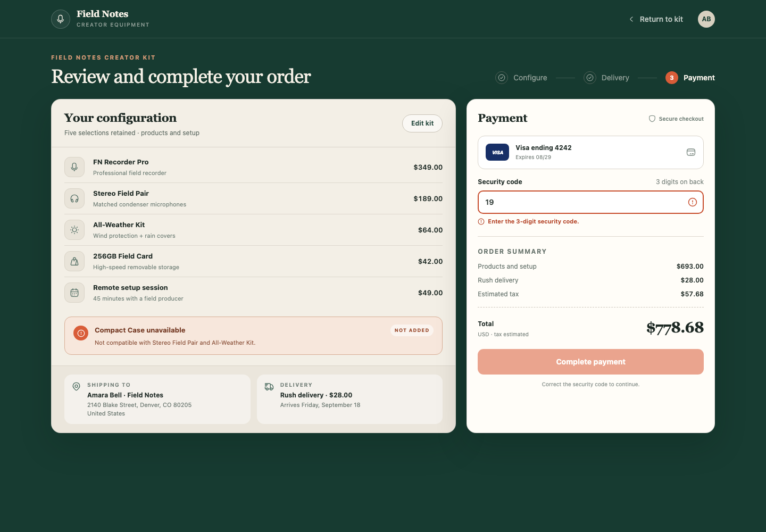Screen dimensions: 766x532
Task: Click the Secure checkout shield icon
Action: [x=652, y=119]
